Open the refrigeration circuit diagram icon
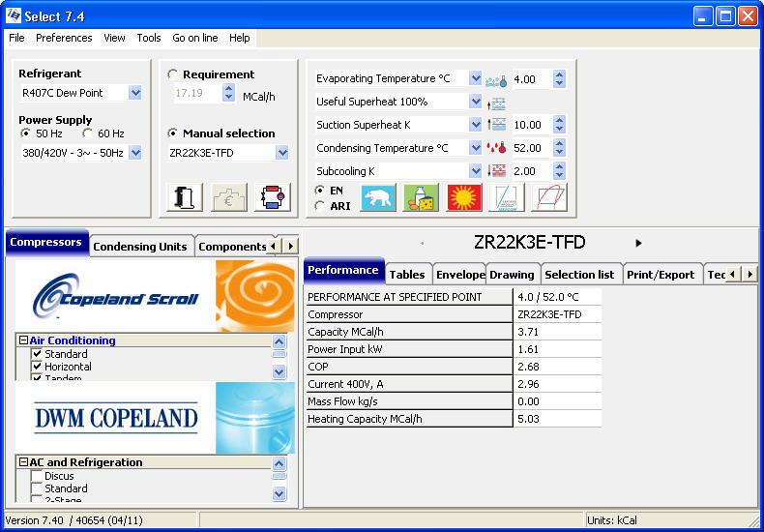This screenshot has width=764, height=532. pyautogui.click(x=273, y=197)
